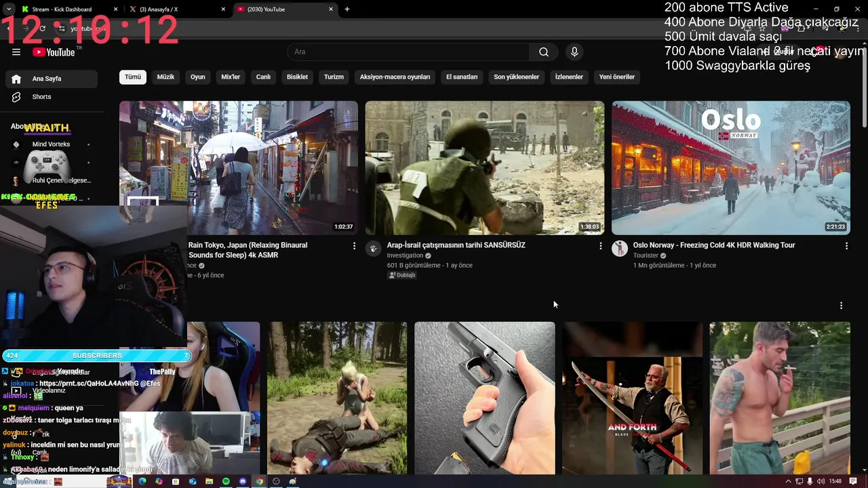Open the shirtless smoking man Short thumbnail
Image resolution: width=868 pixels, height=488 pixels.
click(x=780, y=398)
